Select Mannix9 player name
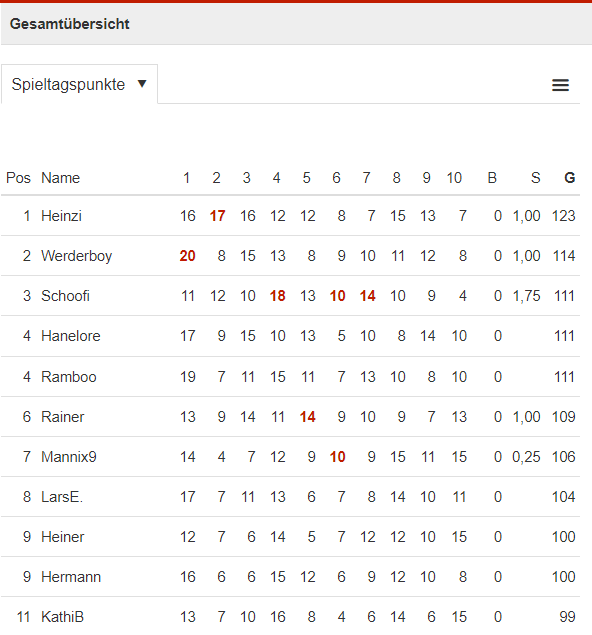This screenshot has height=635, width=592. 69,457
